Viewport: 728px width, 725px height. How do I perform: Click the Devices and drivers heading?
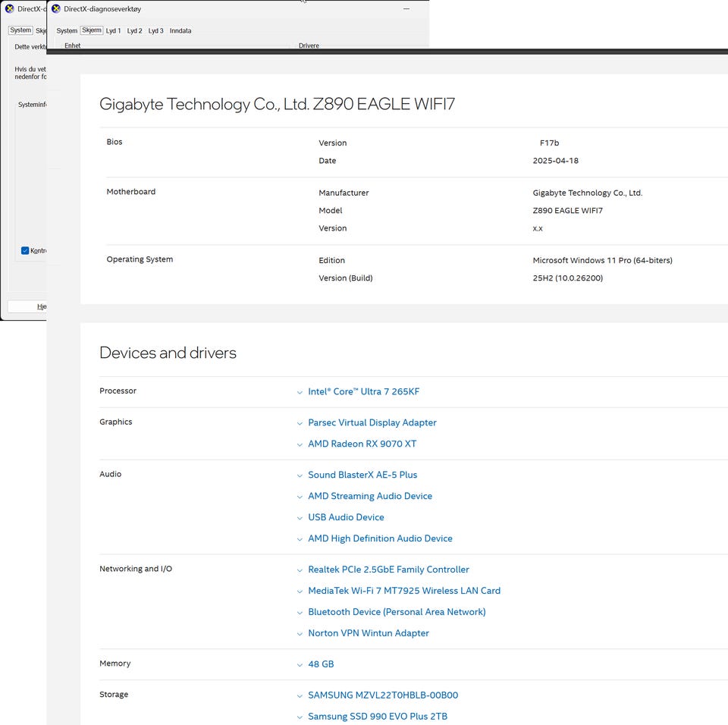click(x=168, y=353)
